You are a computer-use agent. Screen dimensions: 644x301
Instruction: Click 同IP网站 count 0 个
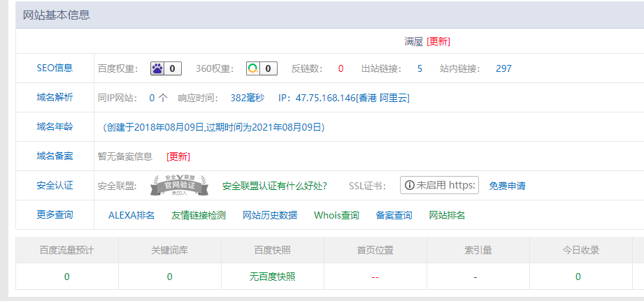[x=159, y=98]
